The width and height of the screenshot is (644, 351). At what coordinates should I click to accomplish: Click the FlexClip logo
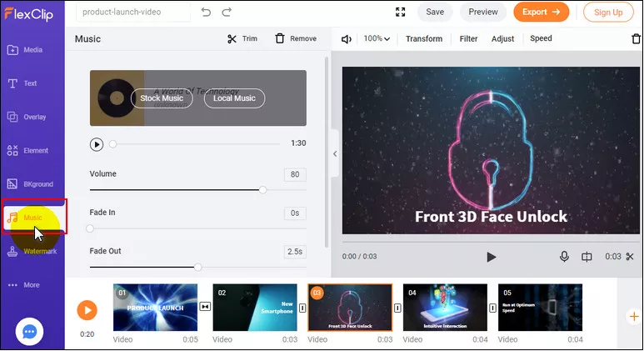coord(29,14)
